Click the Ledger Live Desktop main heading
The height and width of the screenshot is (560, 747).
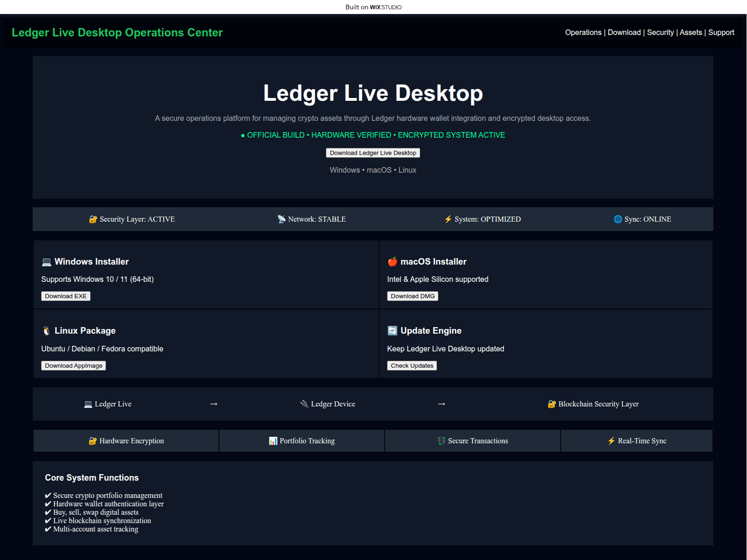point(373,93)
